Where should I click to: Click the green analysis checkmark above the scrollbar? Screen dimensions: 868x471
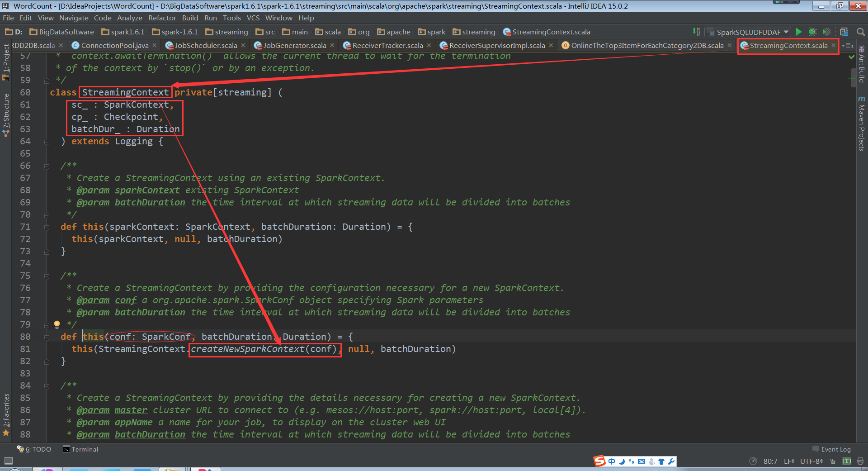[x=852, y=57]
